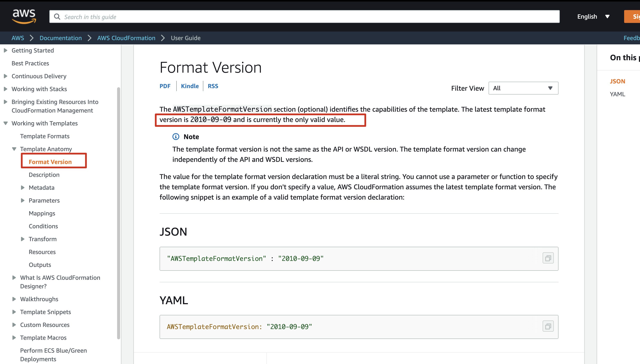Click the Search in this guide field
The width and height of the screenshot is (640, 364).
pyautogui.click(x=300, y=17)
